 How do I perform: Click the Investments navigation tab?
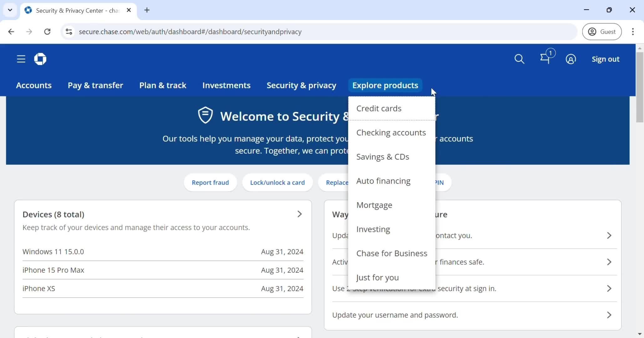pyautogui.click(x=226, y=85)
